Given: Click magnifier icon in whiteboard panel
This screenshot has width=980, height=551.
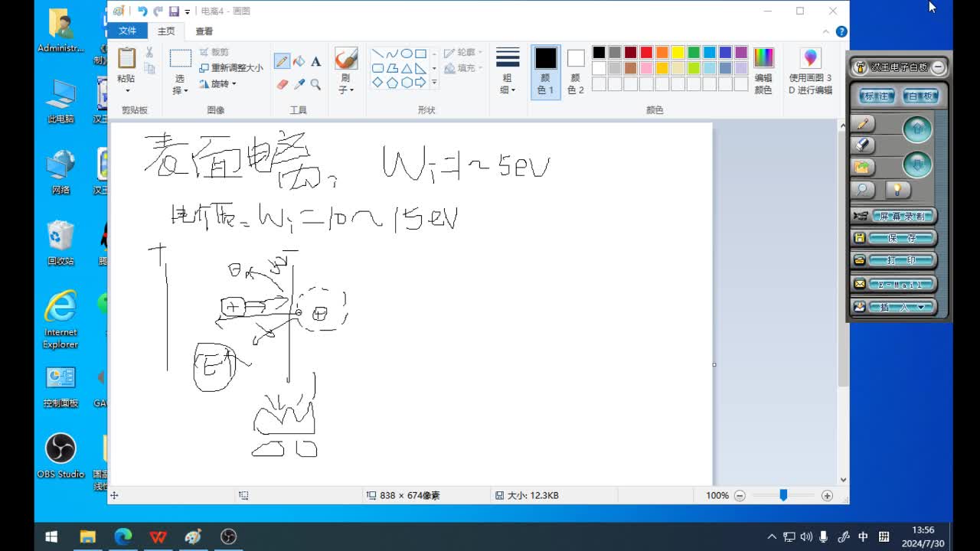Looking at the screenshot, I should pos(863,189).
